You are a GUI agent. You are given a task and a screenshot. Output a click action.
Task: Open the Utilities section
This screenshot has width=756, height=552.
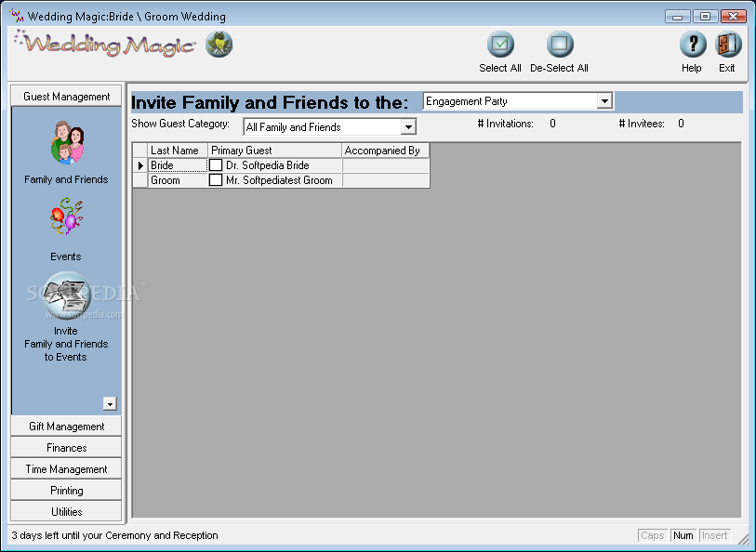pyautogui.click(x=67, y=511)
